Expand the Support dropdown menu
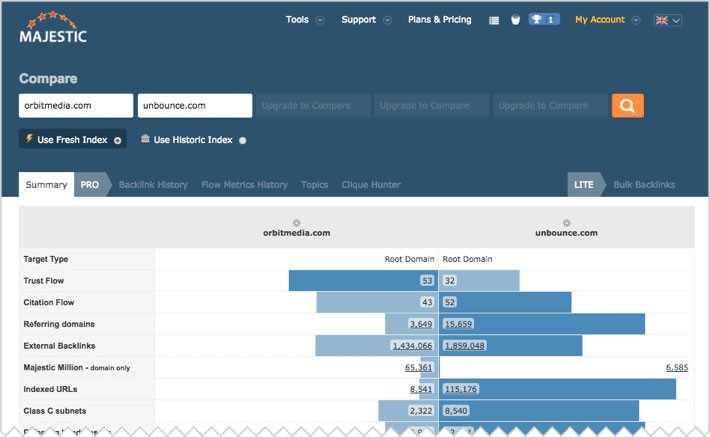Screen dimensions: 710x437 [x=365, y=20]
